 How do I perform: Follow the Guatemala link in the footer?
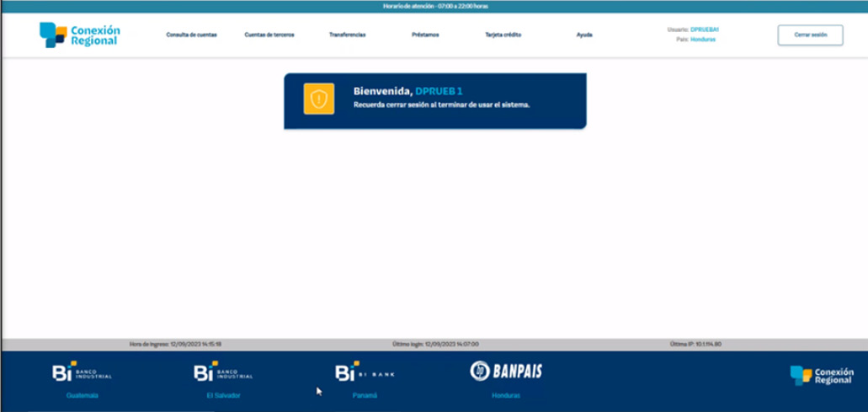pyautogui.click(x=83, y=395)
